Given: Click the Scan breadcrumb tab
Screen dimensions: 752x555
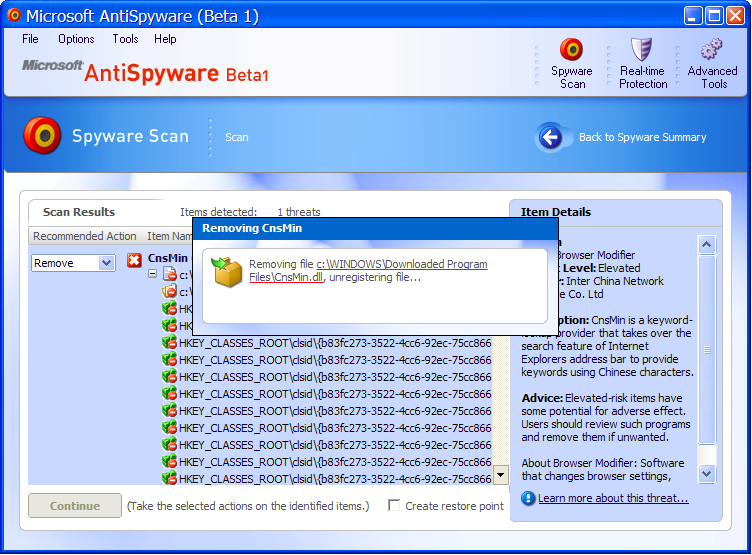Looking at the screenshot, I should coord(236,137).
